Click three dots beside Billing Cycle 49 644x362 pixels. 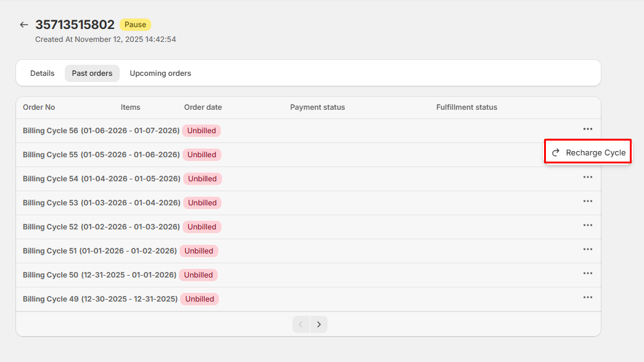(x=587, y=297)
